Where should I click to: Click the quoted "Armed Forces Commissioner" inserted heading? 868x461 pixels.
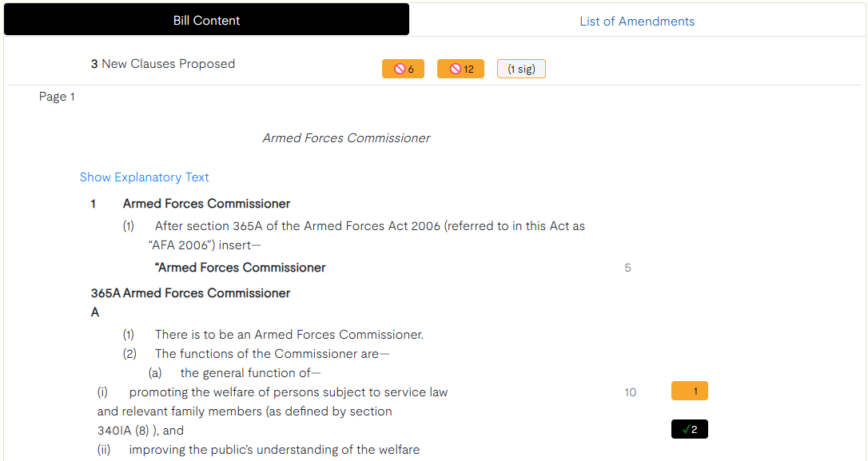point(240,268)
